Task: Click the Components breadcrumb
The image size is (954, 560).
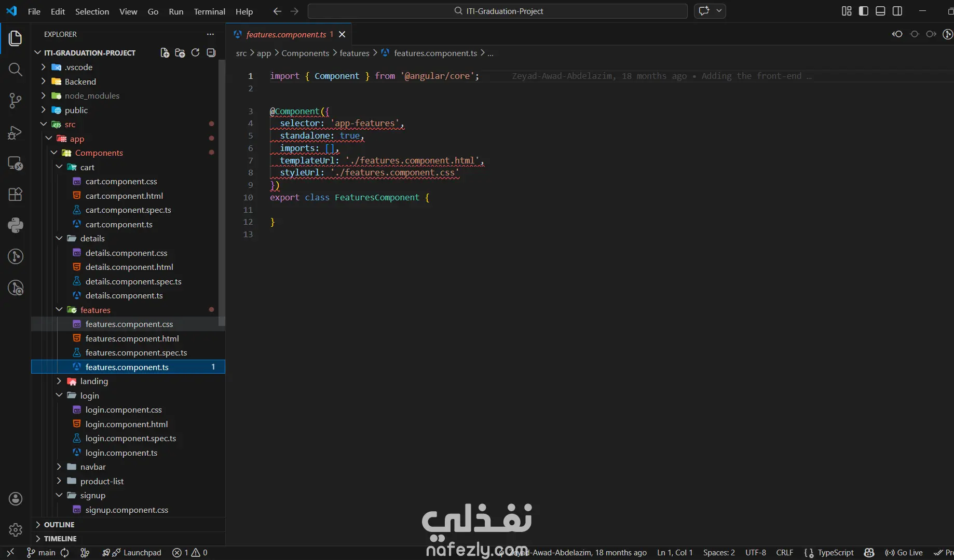Action: pos(305,53)
